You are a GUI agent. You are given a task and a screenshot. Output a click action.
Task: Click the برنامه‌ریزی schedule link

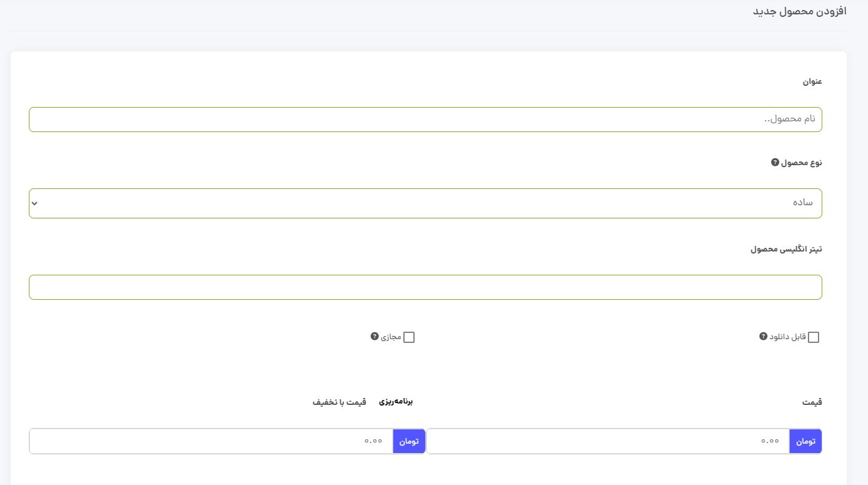pos(396,402)
